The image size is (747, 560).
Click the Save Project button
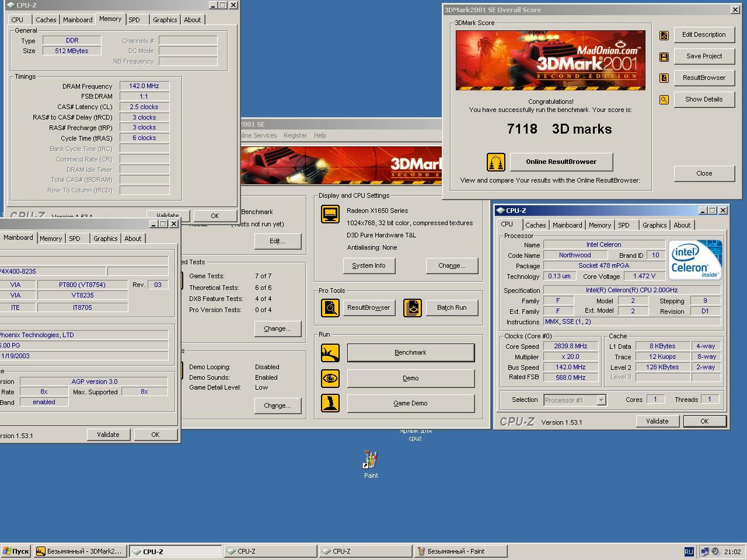[x=704, y=56]
